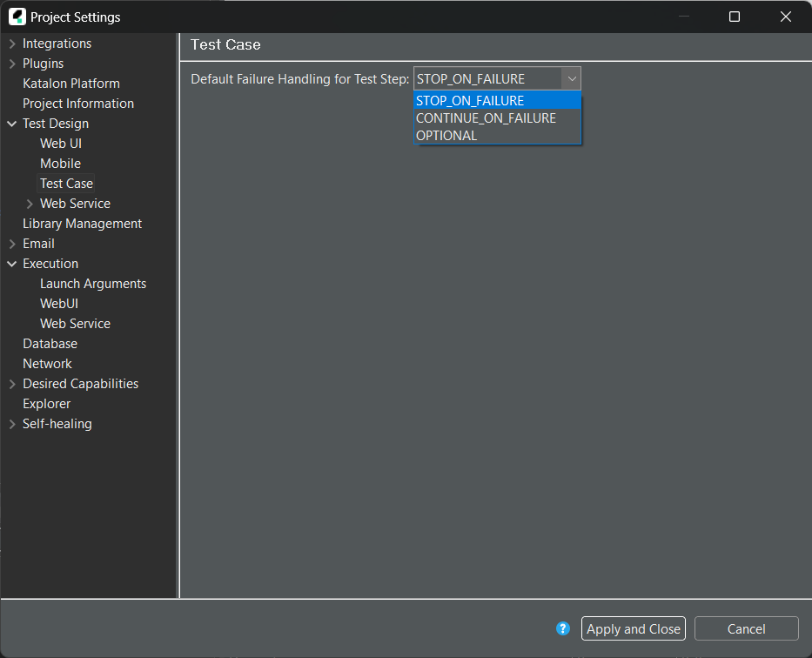
Task: Select Web Service label under Test Design
Action: point(75,204)
